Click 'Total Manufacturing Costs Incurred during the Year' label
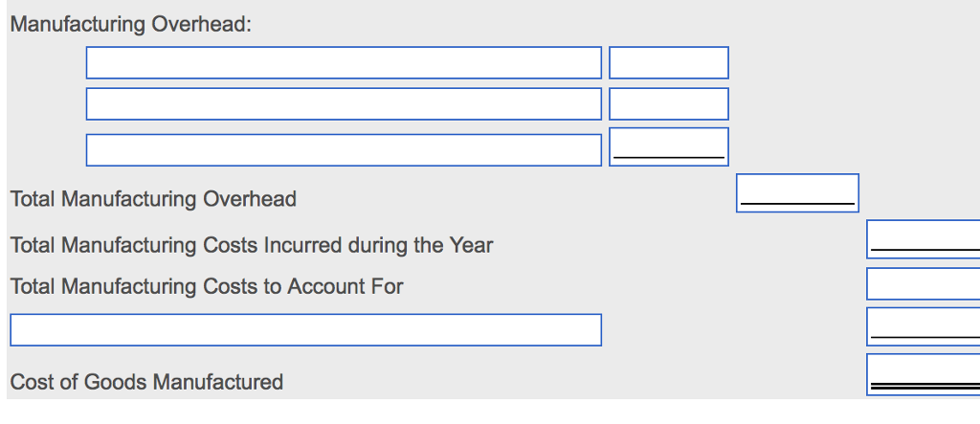This screenshot has height=424, width=980. [x=252, y=245]
